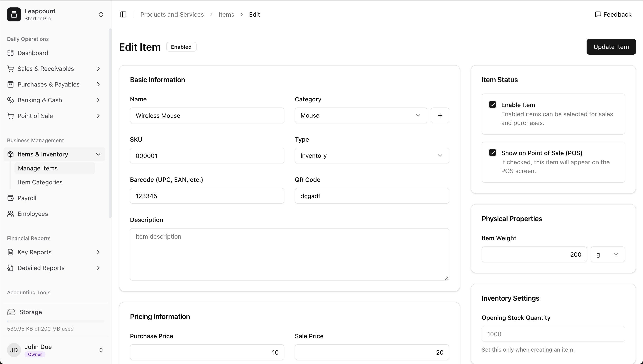Click the description textarea resize handle

point(447,278)
